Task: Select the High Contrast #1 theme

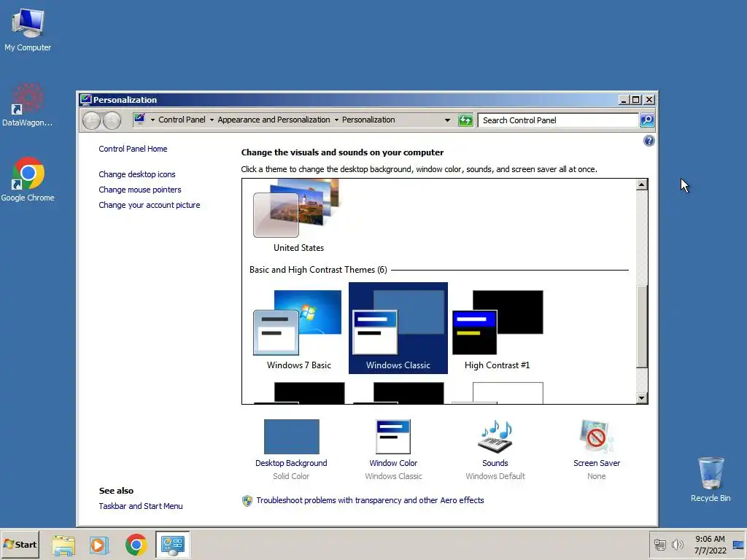Action: click(498, 328)
